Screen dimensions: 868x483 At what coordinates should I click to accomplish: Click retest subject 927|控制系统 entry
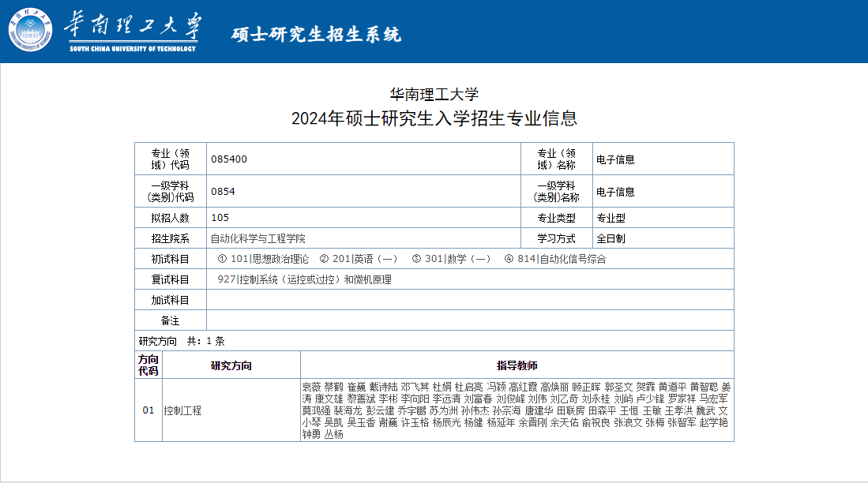coord(304,279)
